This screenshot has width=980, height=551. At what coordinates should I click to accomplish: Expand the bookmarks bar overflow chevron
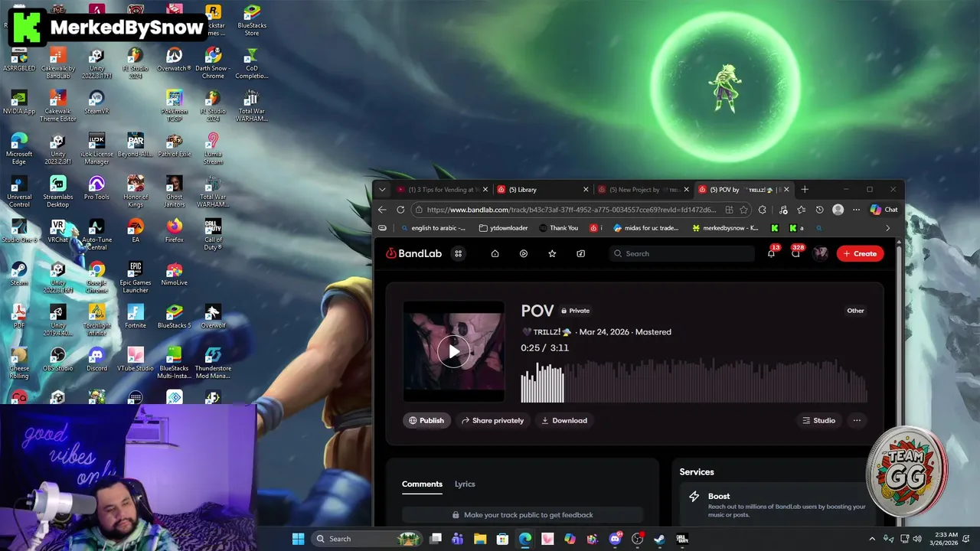tap(887, 228)
